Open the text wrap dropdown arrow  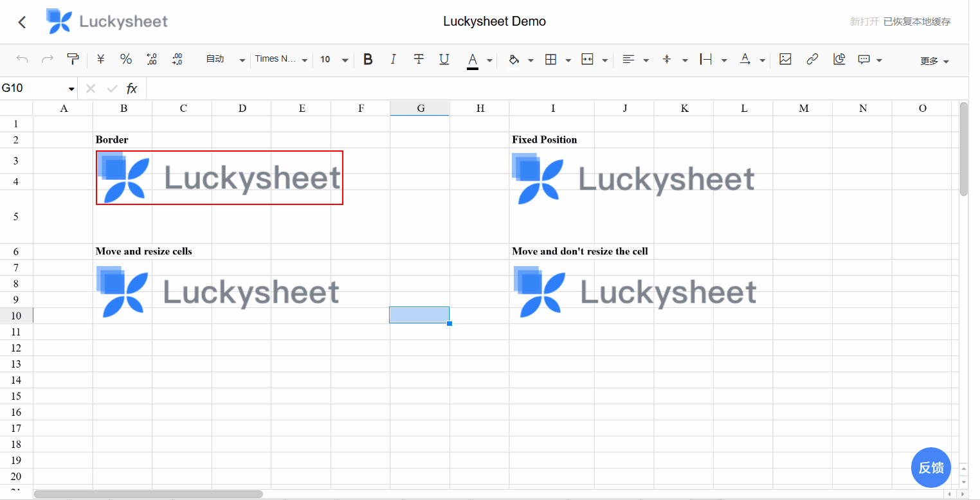click(x=724, y=60)
